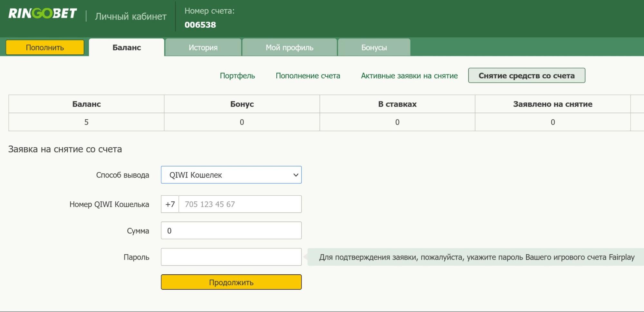Image resolution: width=644 pixels, height=312 pixels.
Task: Click the В ставках value 0
Action: (x=397, y=122)
